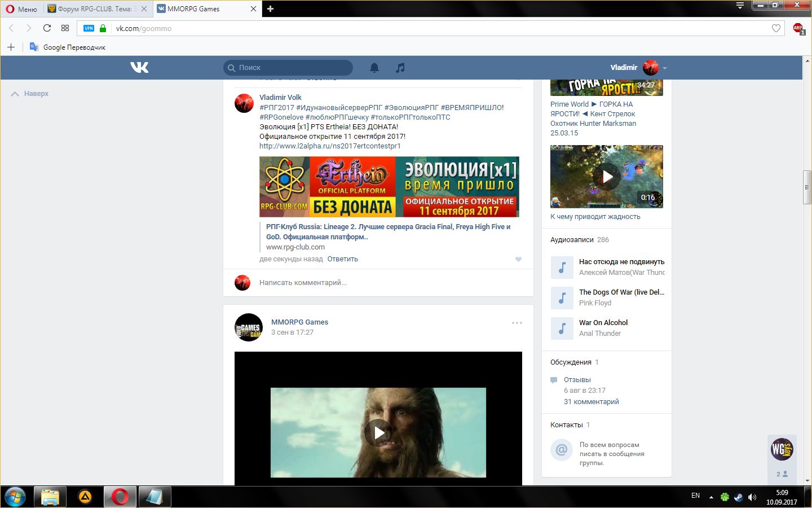The height and width of the screenshot is (508, 812).
Task: Open the VK music player icon
Action: pyautogui.click(x=400, y=68)
